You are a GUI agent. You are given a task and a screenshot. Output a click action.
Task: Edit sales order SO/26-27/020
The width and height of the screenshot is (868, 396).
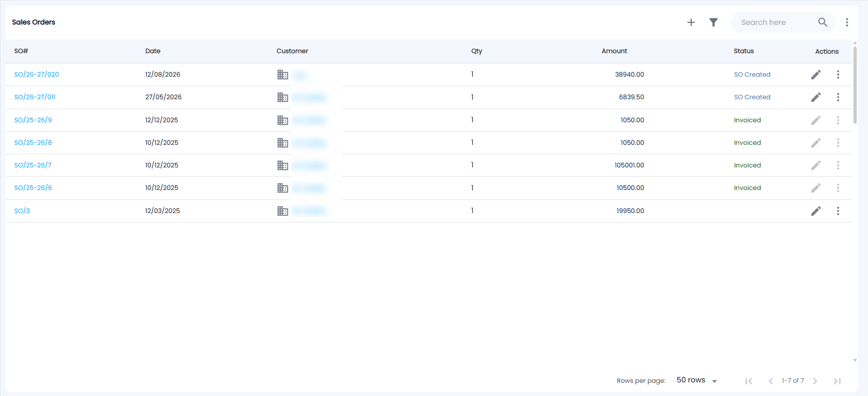816,74
